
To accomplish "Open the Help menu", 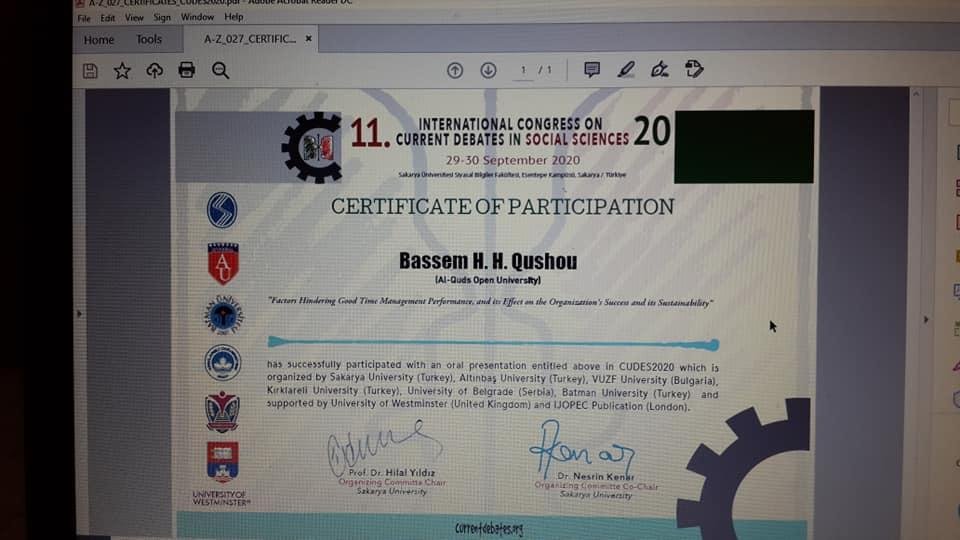I will (233, 17).
